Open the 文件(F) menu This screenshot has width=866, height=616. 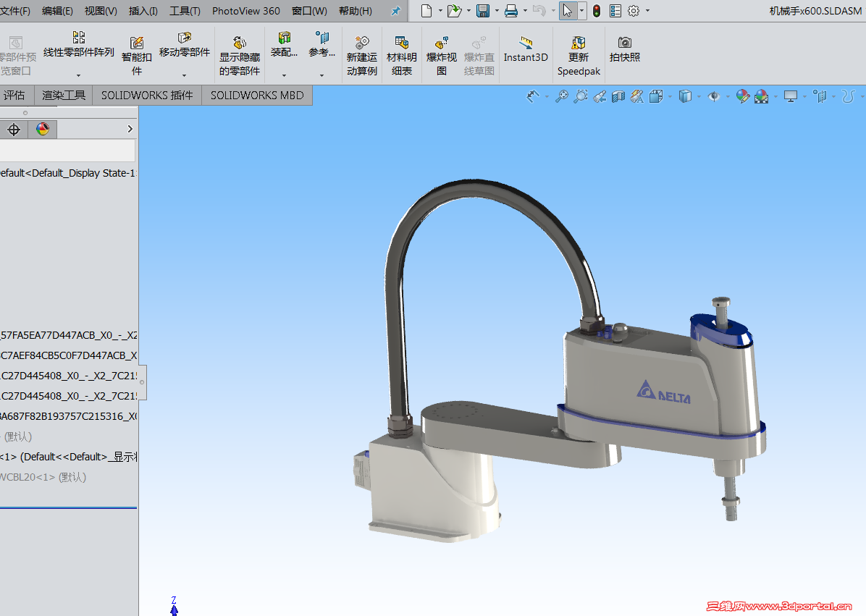tap(15, 11)
